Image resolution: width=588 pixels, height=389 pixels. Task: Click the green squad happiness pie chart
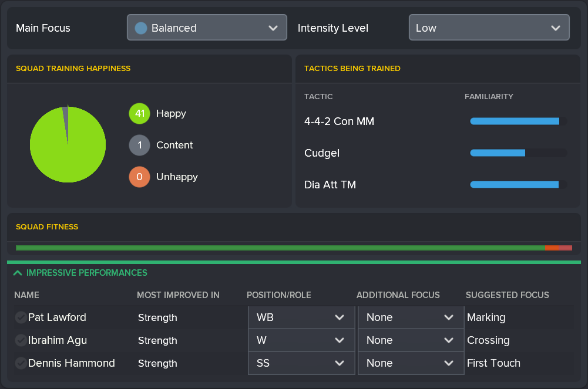(68, 144)
